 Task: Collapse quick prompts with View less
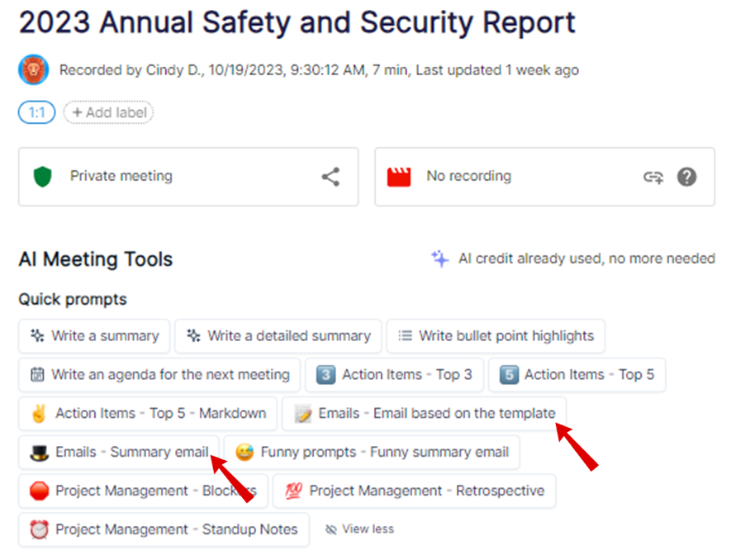tap(359, 529)
